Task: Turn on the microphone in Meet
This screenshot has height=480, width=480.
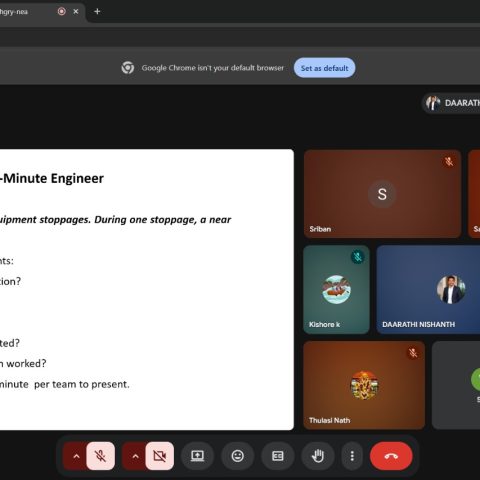Action: click(100, 456)
